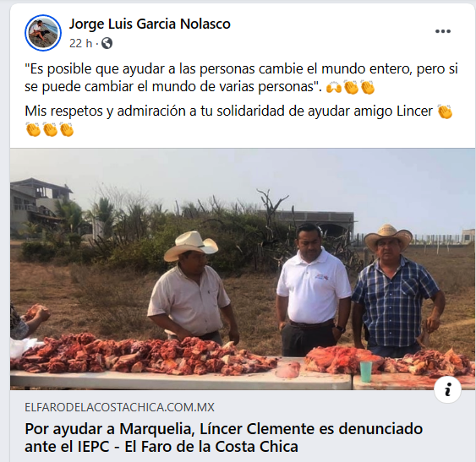Screen dimensions: 476x462
Task: Click the info icon on the link preview
Action: (x=447, y=389)
